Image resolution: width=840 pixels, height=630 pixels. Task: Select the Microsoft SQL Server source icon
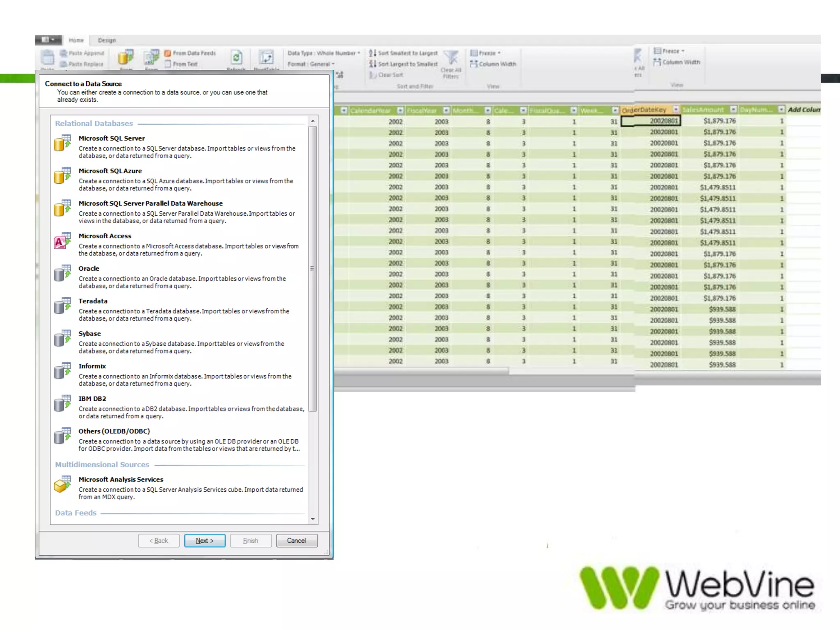click(62, 143)
